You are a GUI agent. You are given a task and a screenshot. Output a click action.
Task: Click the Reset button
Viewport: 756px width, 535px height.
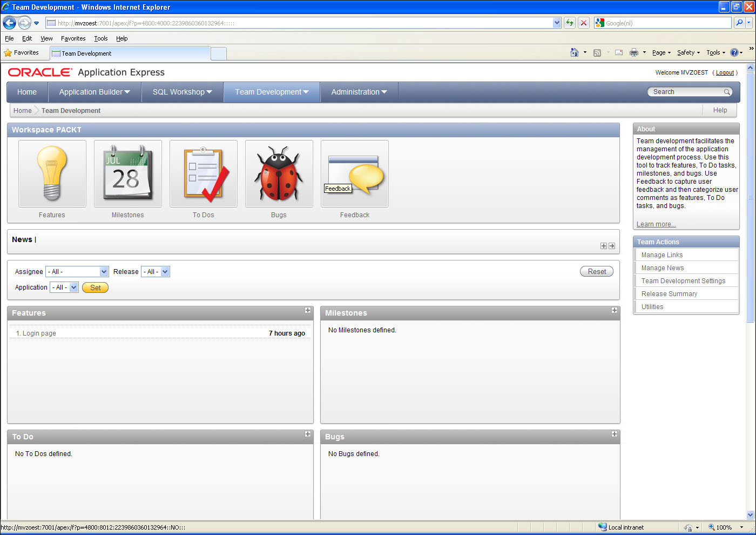(x=597, y=271)
